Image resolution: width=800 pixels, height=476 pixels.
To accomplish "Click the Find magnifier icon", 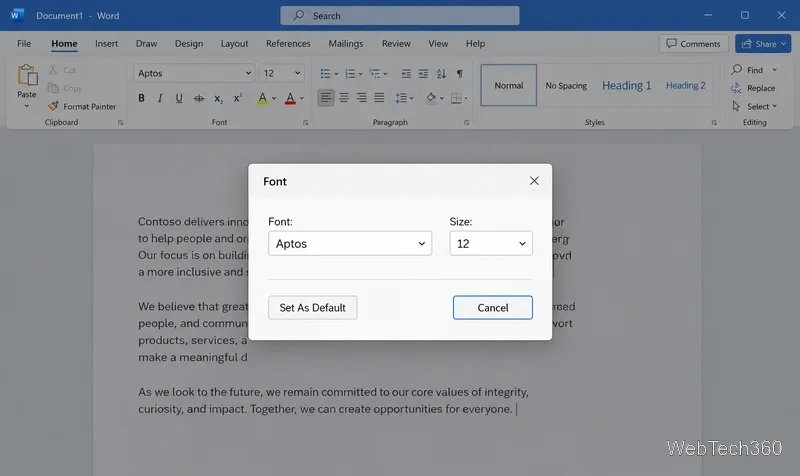I will (736, 69).
